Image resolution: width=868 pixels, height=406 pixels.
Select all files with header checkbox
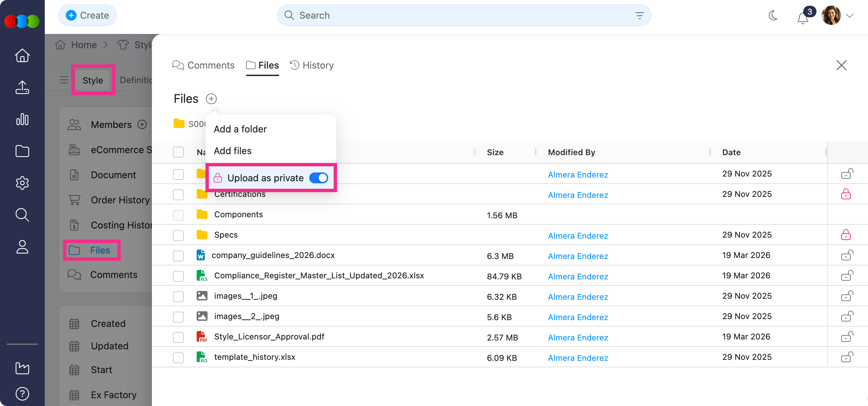pyautogui.click(x=178, y=152)
